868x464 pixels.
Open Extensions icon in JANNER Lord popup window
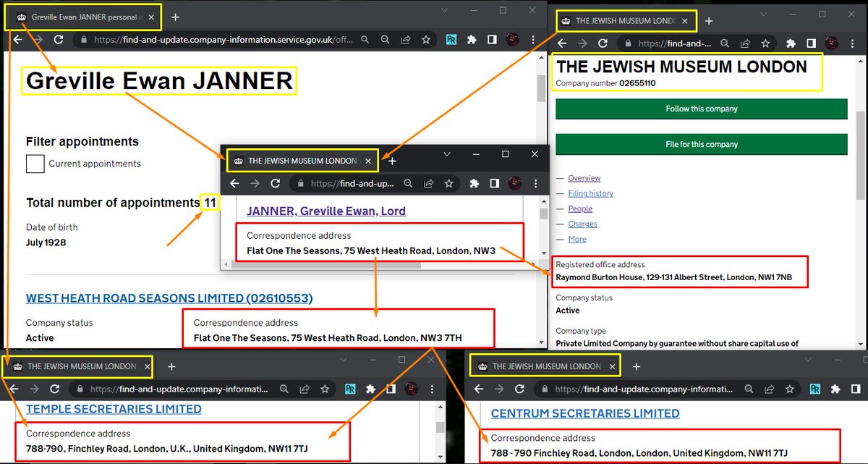(475, 183)
